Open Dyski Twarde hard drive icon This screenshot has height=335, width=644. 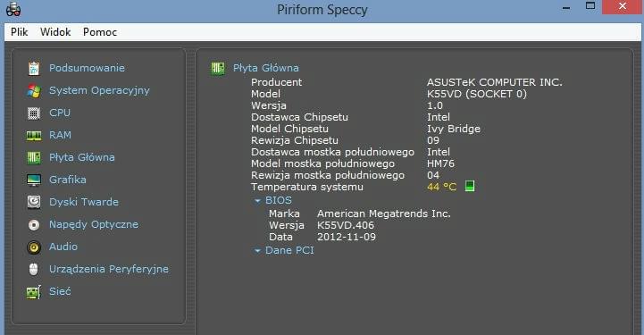pyautogui.click(x=34, y=202)
